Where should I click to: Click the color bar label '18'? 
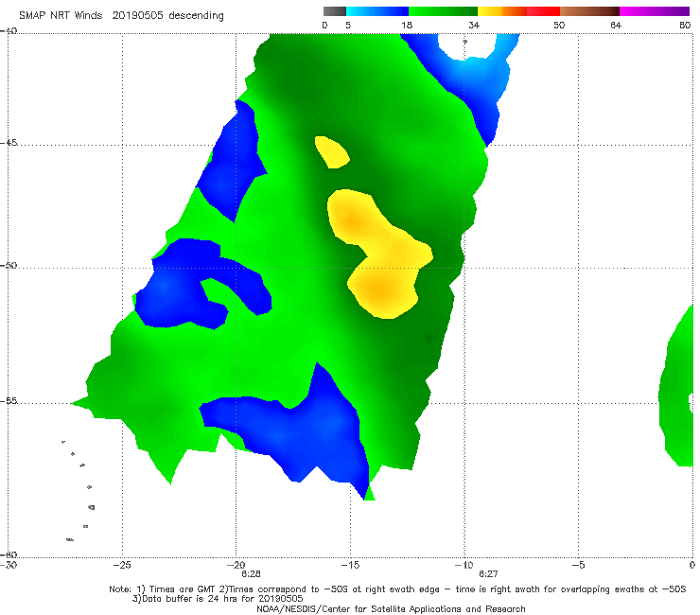coord(407,25)
